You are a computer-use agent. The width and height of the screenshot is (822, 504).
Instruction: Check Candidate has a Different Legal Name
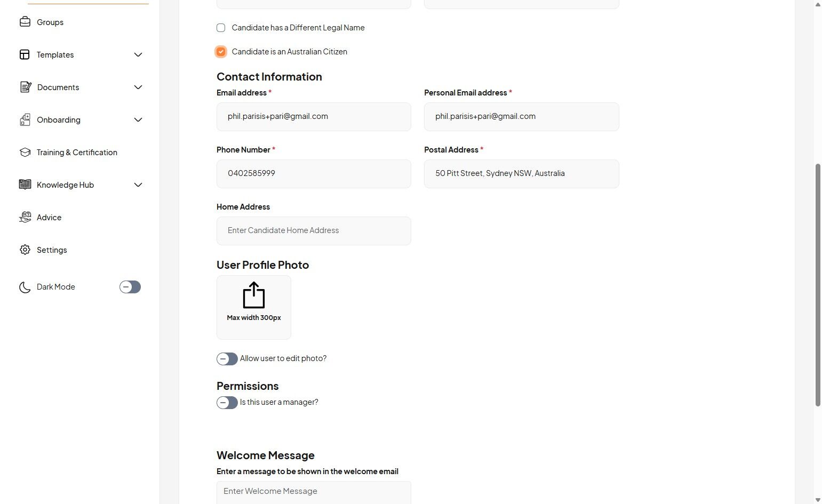click(221, 28)
